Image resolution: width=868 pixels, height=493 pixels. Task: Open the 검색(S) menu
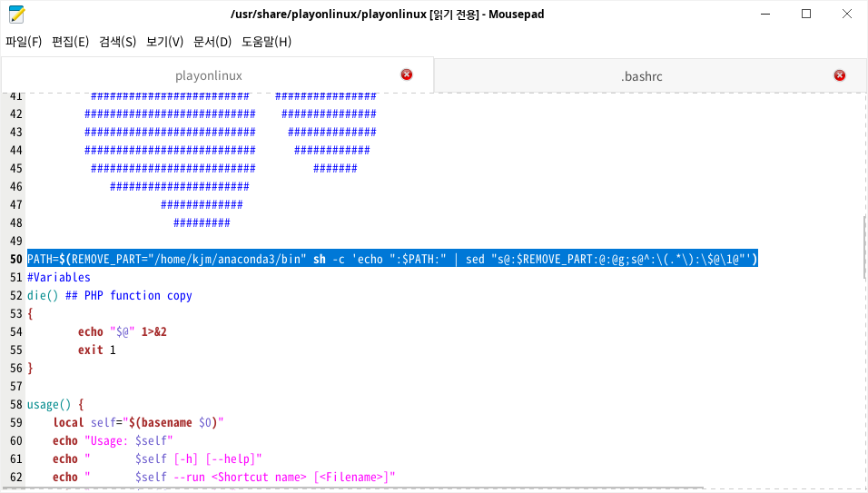117,42
